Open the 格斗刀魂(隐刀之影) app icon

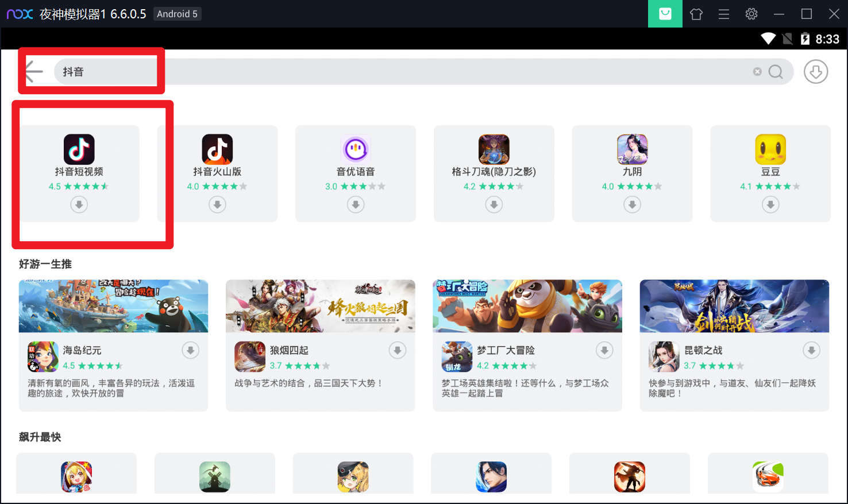[494, 149]
